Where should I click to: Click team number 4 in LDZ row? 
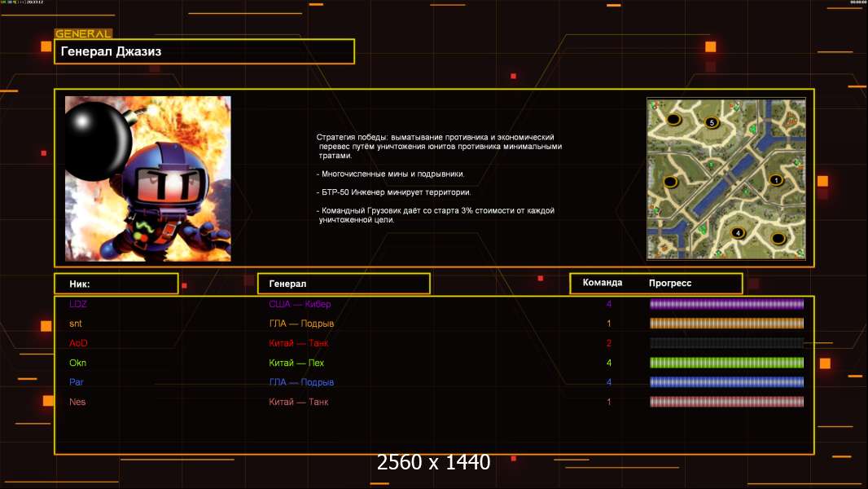[609, 304]
